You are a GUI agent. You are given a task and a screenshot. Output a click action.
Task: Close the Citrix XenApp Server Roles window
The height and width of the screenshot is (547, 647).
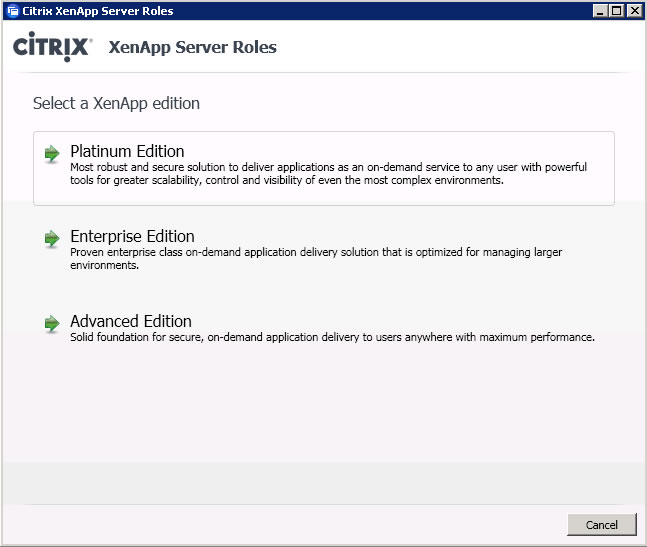click(x=635, y=11)
